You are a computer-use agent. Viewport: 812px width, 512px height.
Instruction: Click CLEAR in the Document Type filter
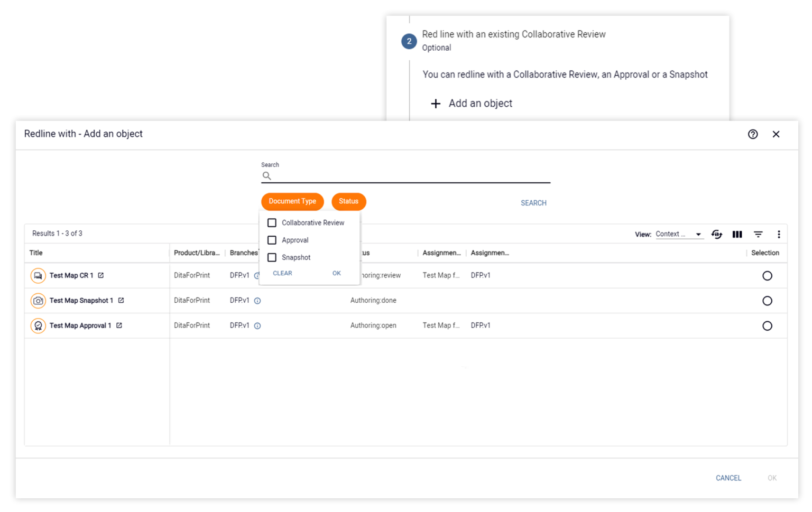(x=282, y=273)
